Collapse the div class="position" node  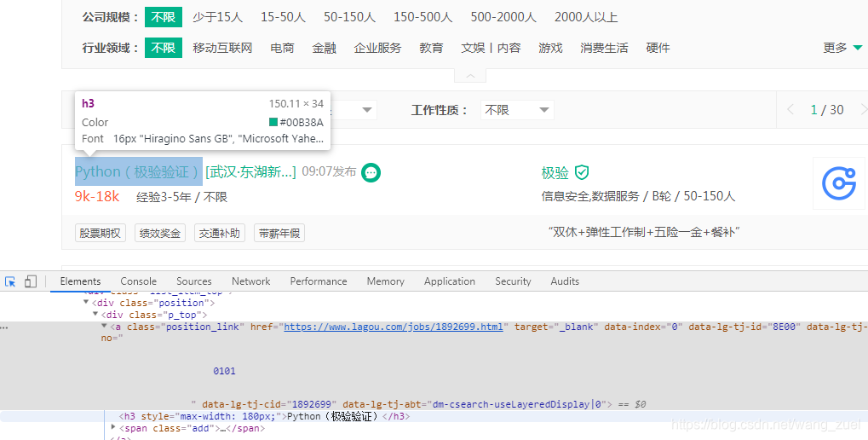coord(86,303)
